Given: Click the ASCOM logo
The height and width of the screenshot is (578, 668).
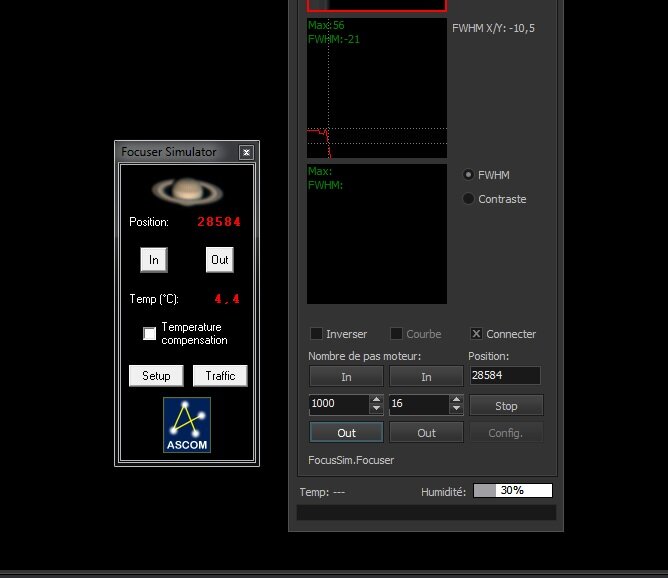Looking at the screenshot, I should [187, 425].
